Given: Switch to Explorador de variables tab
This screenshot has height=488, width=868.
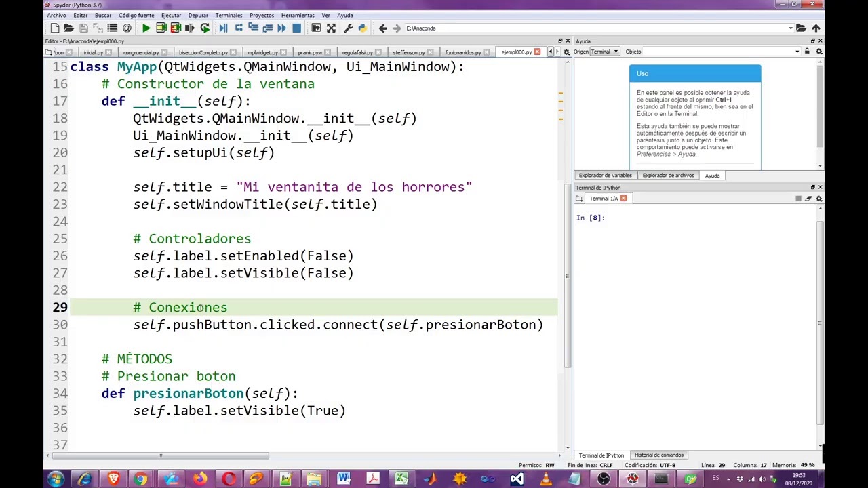Looking at the screenshot, I should pyautogui.click(x=605, y=176).
